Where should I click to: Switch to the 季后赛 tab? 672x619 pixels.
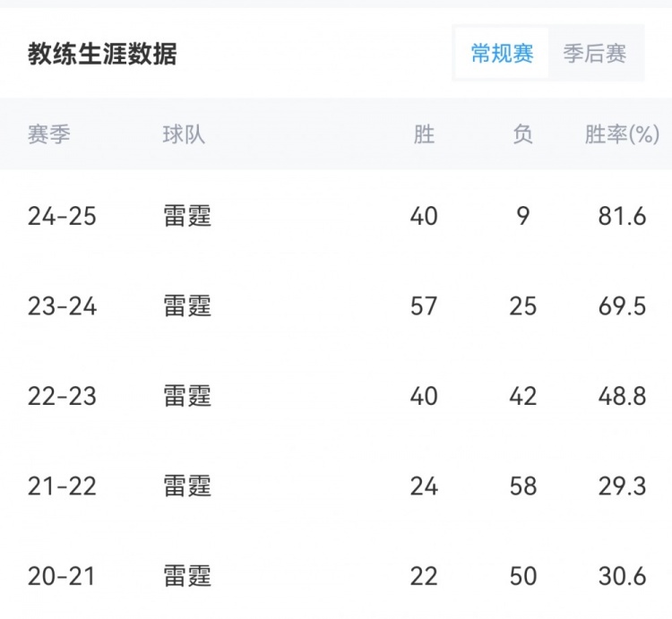pos(594,54)
